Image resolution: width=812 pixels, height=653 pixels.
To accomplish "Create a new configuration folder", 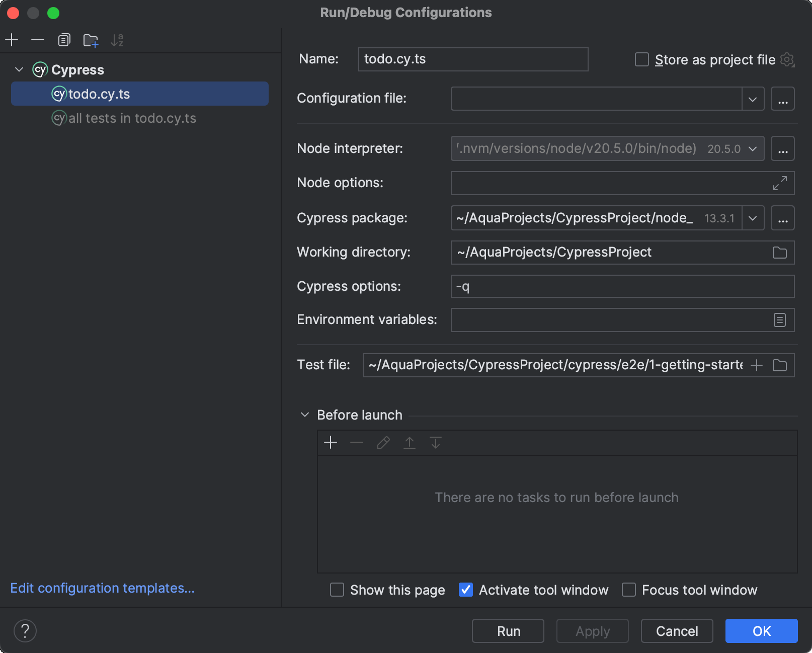I will 91,40.
